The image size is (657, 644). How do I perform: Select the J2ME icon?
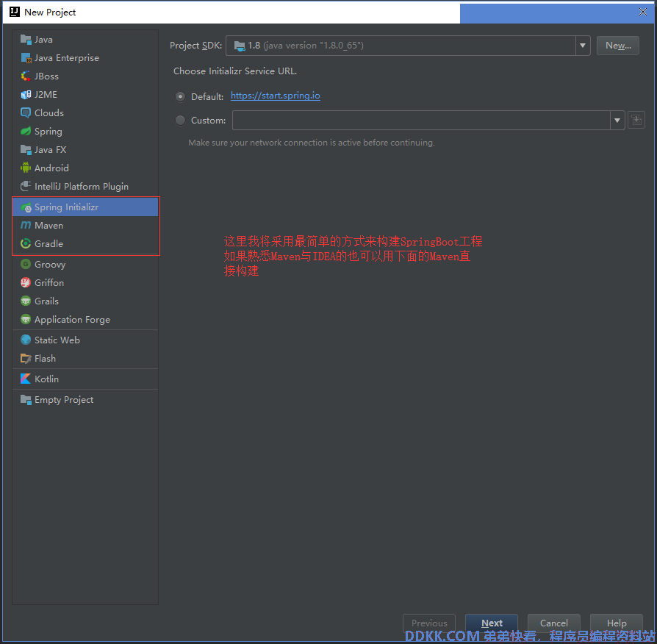point(26,95)
